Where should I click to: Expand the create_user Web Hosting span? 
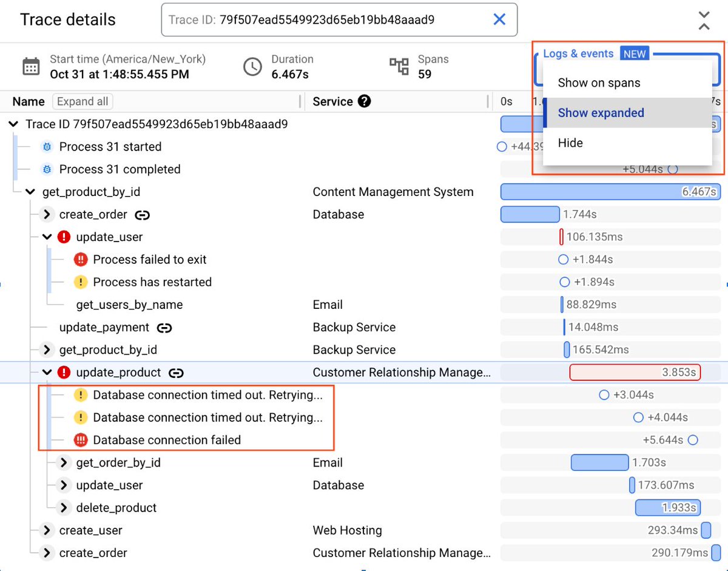(x=47, y=530)
